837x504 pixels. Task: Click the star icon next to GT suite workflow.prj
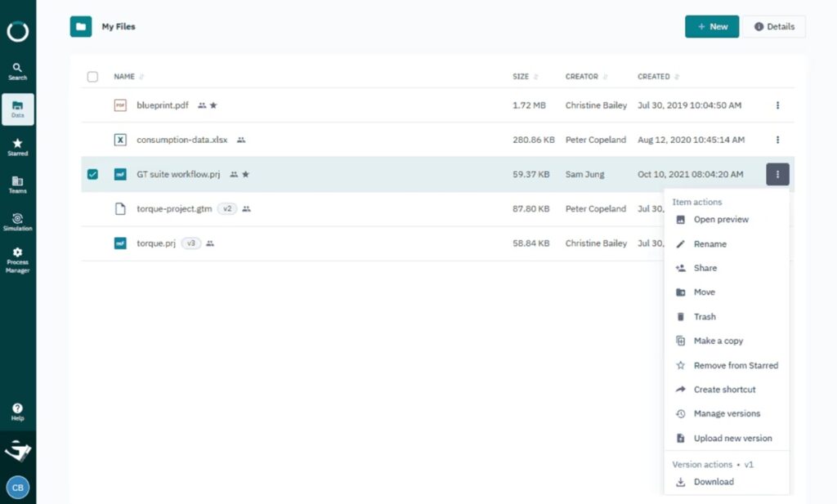(245, 175)
